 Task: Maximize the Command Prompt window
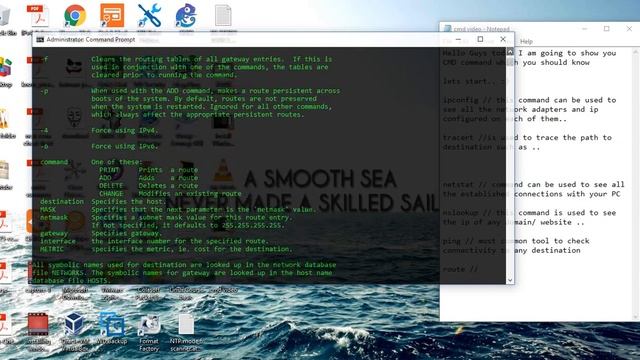480,39
